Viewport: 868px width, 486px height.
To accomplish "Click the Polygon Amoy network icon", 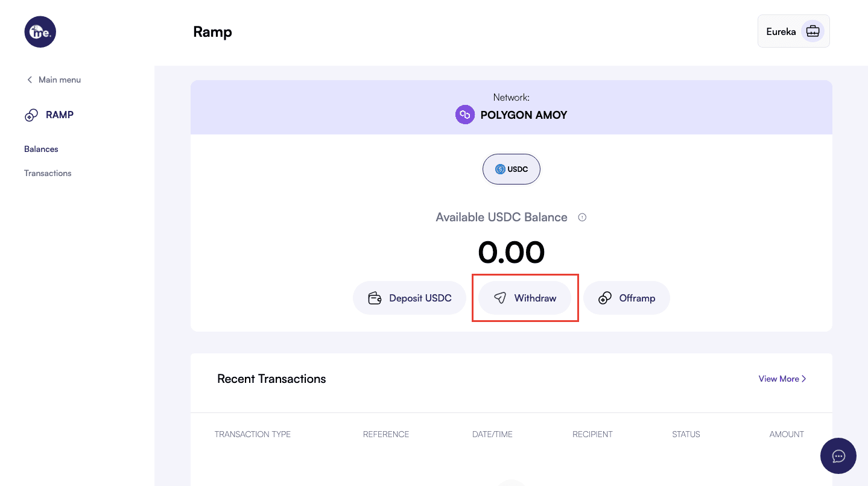I will click(465, 115).
